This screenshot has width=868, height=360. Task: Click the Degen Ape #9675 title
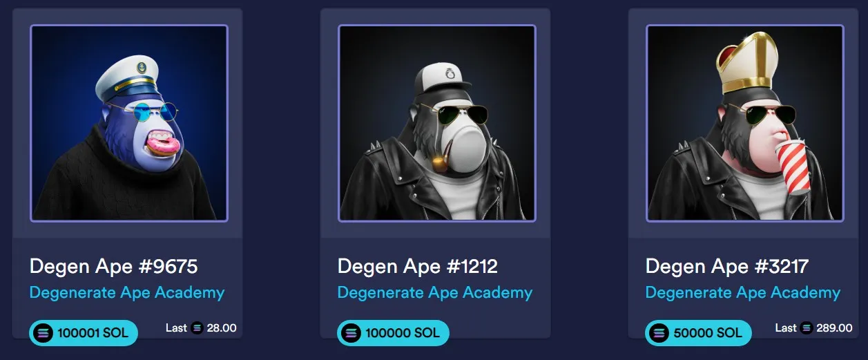point(114,266)
